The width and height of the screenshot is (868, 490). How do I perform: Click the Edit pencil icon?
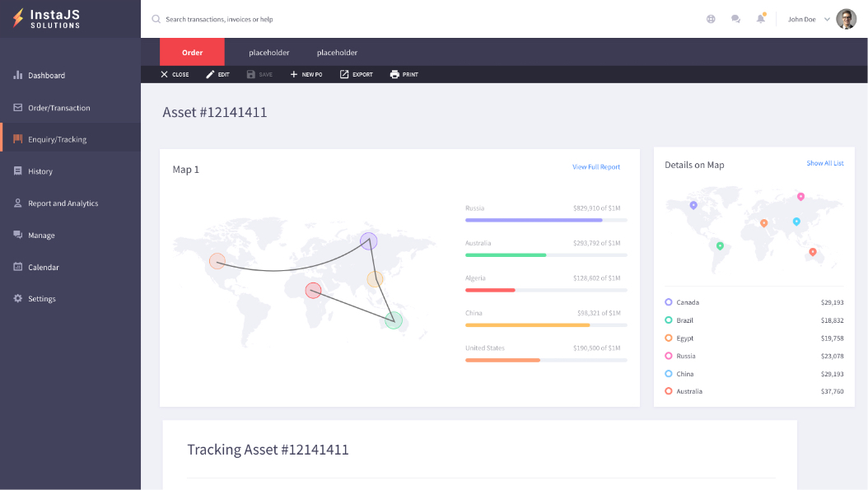coord(210,74)
